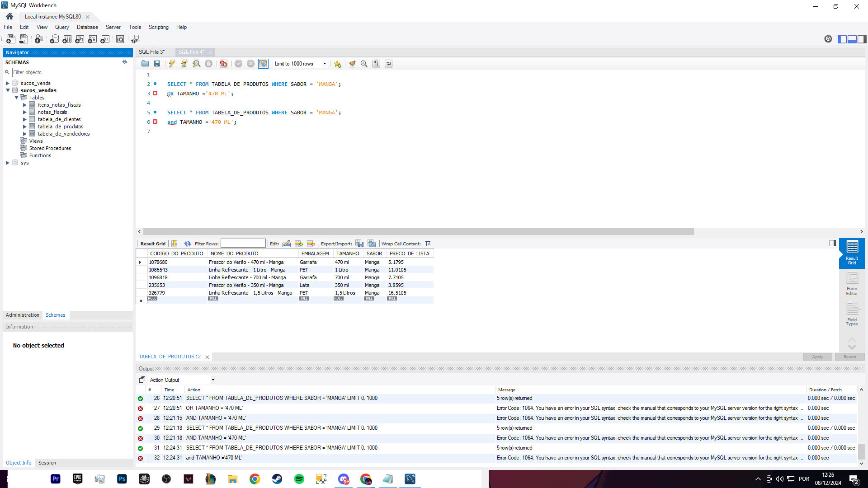
Task: Execute statement under cursor icon
Action: [x=184, y=64]
